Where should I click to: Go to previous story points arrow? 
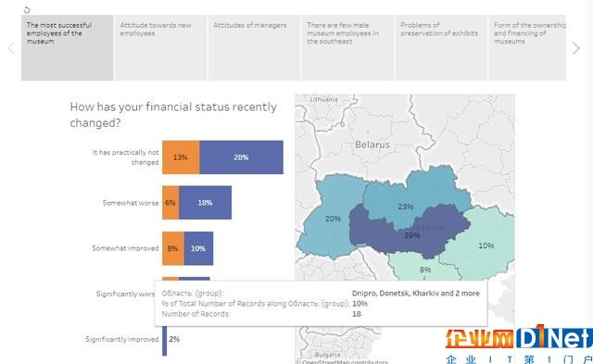11,48
